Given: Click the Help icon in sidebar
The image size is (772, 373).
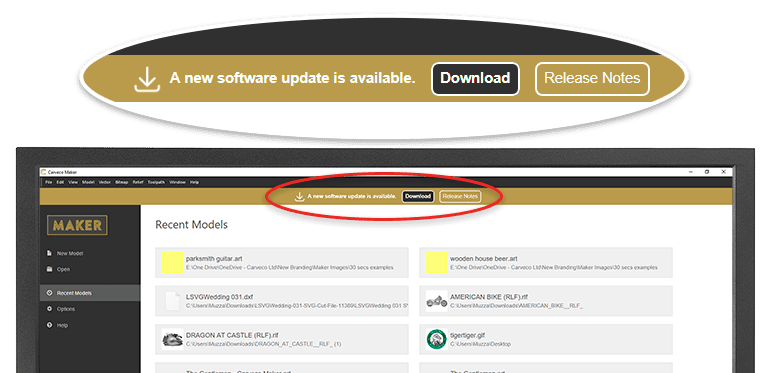Looking at the screenshot, I should pyautogui.click(x=49, y=325).
